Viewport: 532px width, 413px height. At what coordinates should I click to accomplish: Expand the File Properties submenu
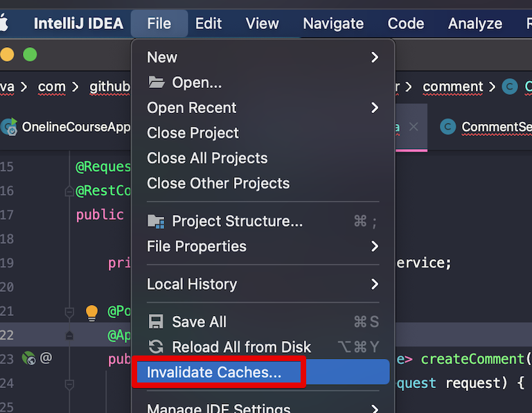(263, 247)
